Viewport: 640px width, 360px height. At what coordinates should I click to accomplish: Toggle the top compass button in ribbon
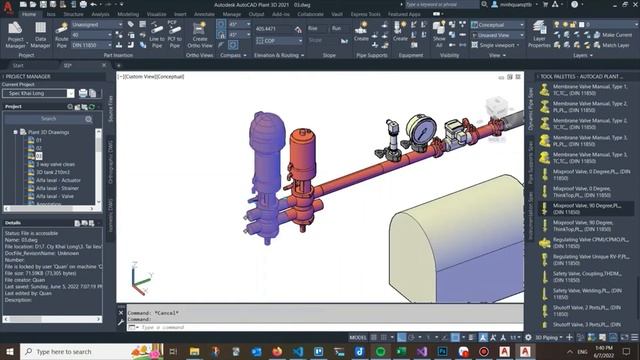coord(221,24)
